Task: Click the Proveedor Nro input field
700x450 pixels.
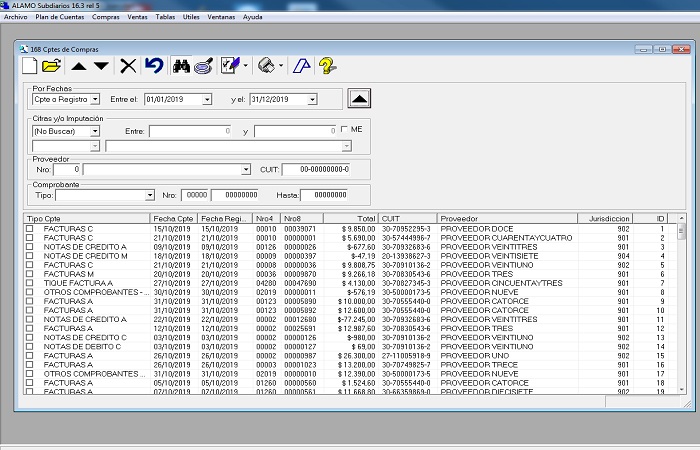Action: [x=67, y=169]
